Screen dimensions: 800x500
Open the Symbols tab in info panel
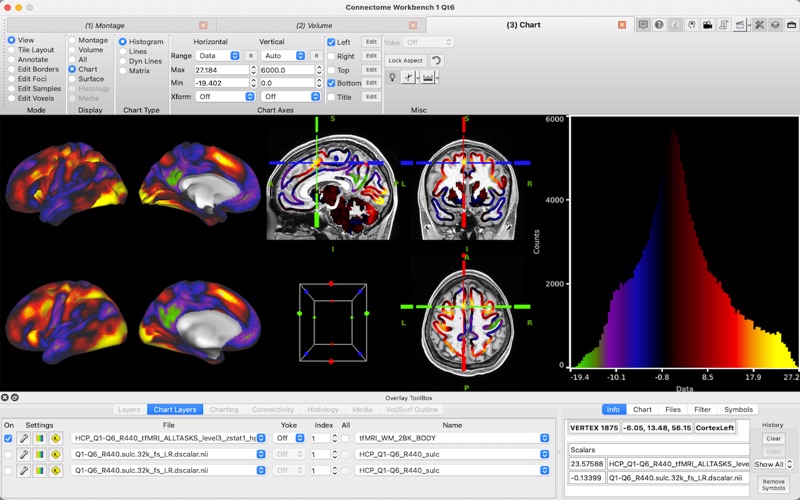pos(738,410)
